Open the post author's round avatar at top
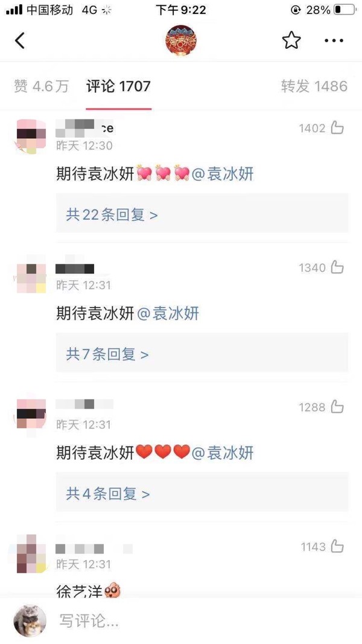This screenshot has width=362, height=644. (181, 40)
